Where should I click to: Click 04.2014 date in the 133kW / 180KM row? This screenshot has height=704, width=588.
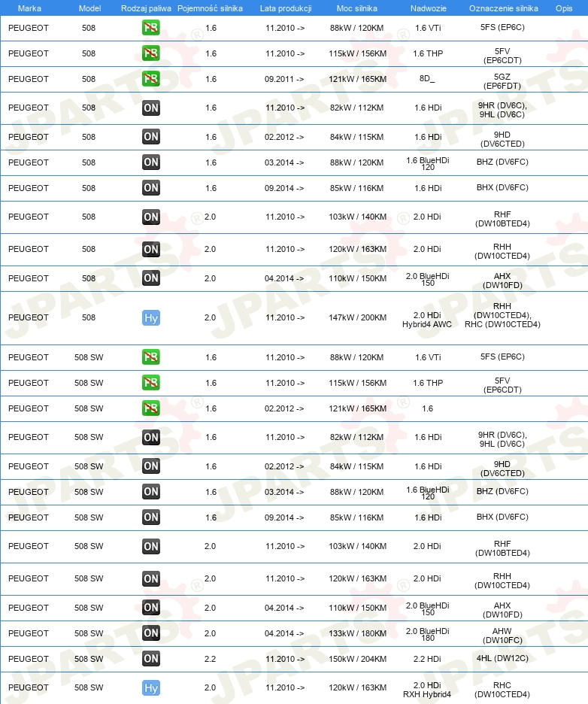point(284,633)
